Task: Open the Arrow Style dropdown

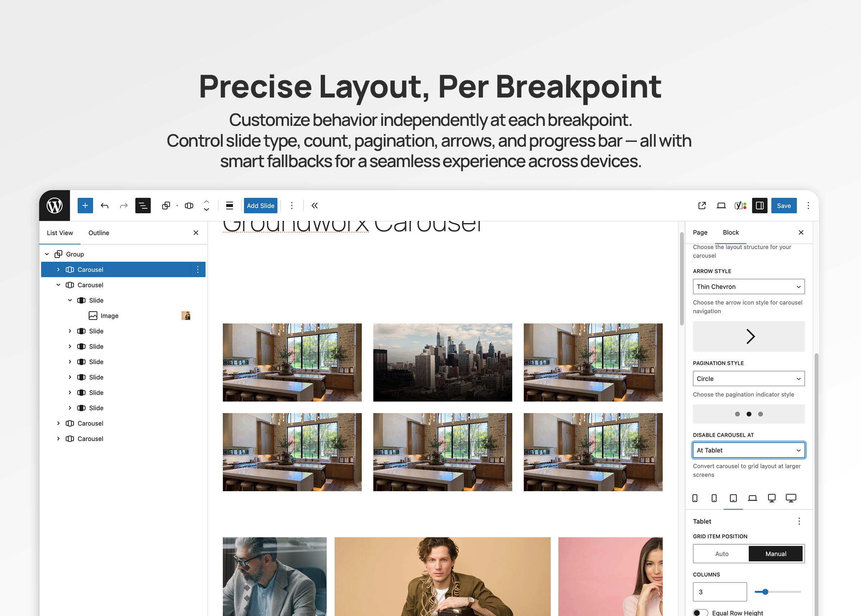Action: tap(748, 287)
